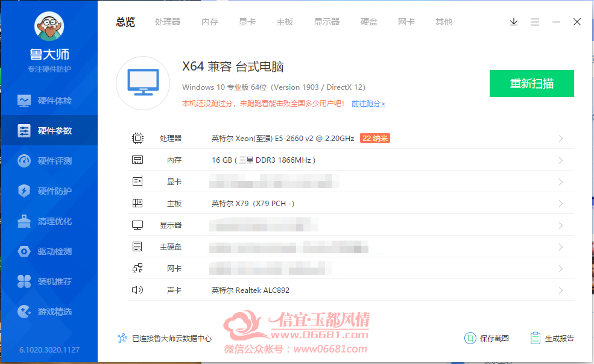Click the 22 纳米 orange badge
This screenshot has width=594, height=364.
pos(375,138)
